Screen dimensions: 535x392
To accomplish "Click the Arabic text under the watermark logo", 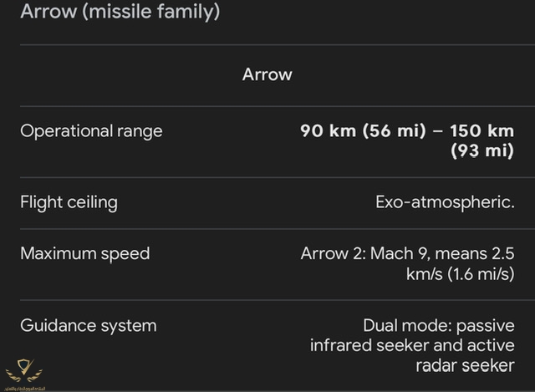I will [24, 389].
